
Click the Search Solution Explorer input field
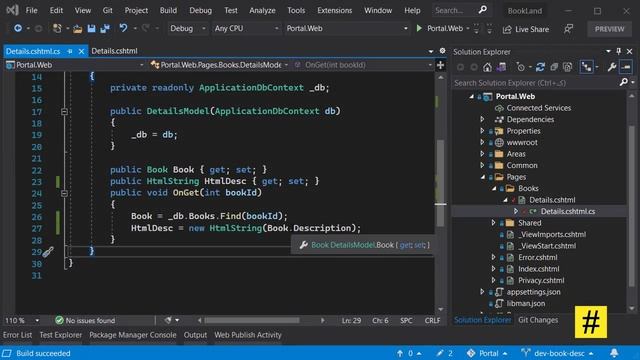(x=535, y=83)
